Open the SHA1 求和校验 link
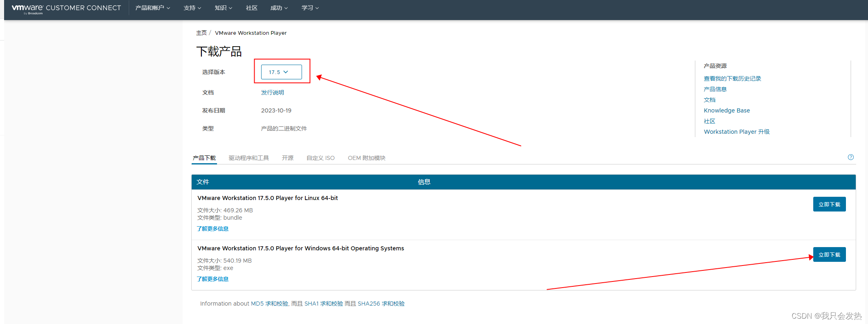Viewport: 868px width, 324px height. 324,304
